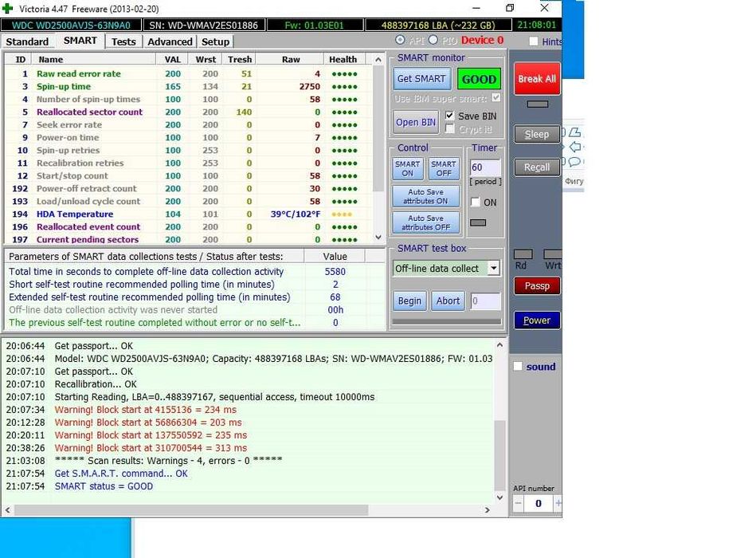Click the Tresh column header
756x558 pixels.
(240, 59)
